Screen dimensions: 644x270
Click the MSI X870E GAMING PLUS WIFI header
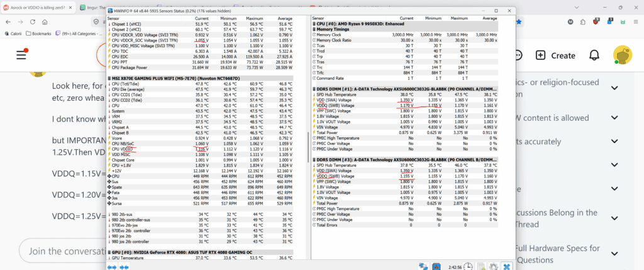tap(200, 78)
